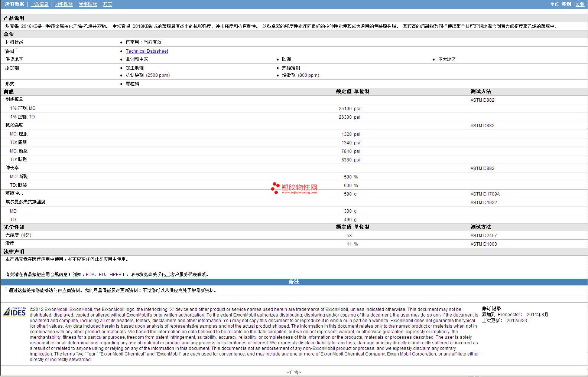Select the 伸长率 row label
This screenshot has width=588, height=377.
point(12,168)
